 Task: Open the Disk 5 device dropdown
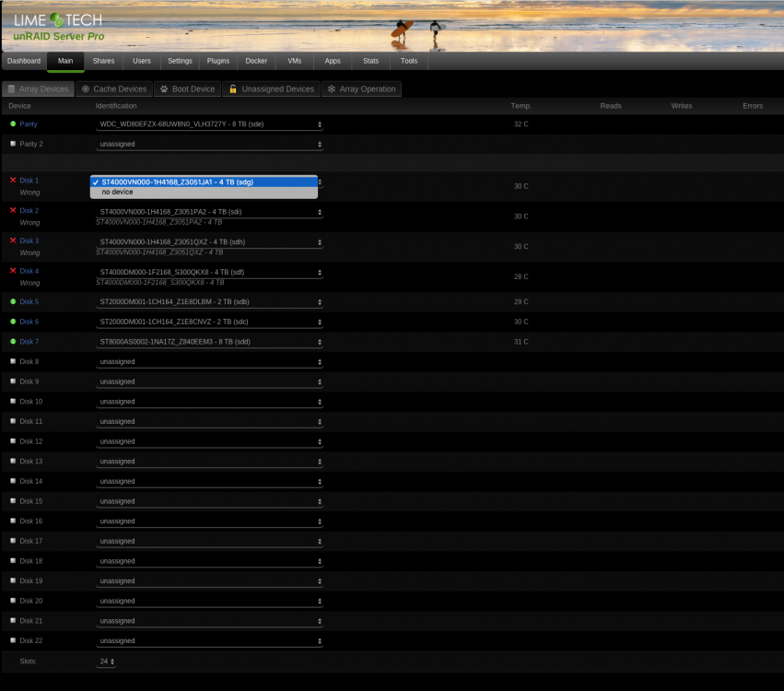click(x=209, y=302)
